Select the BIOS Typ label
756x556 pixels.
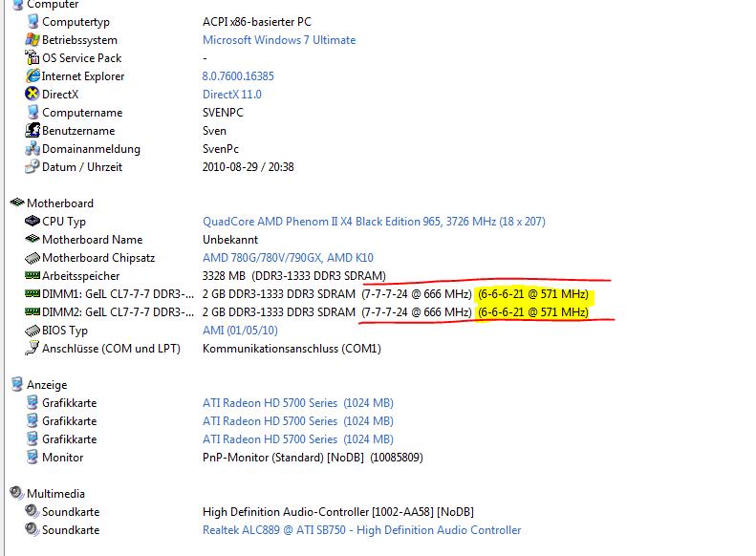65,331
